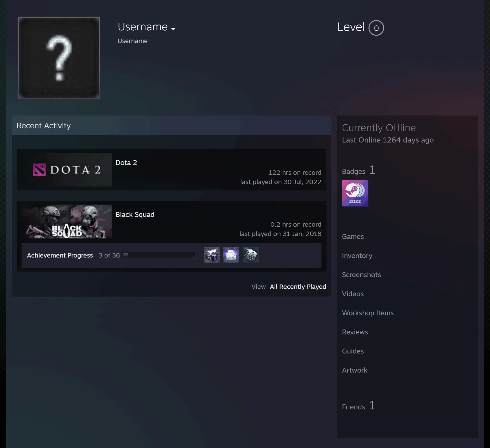Click the Level label text

(351, 27)
